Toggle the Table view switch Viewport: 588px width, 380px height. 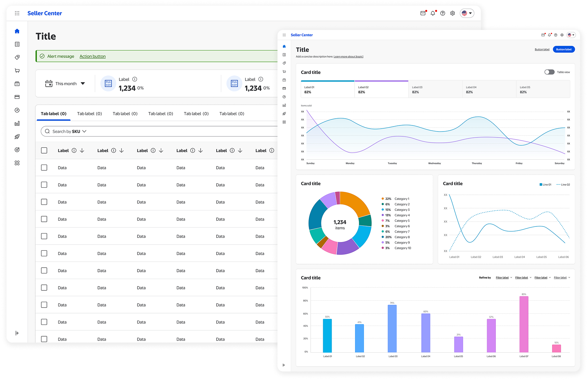[549, 72]
